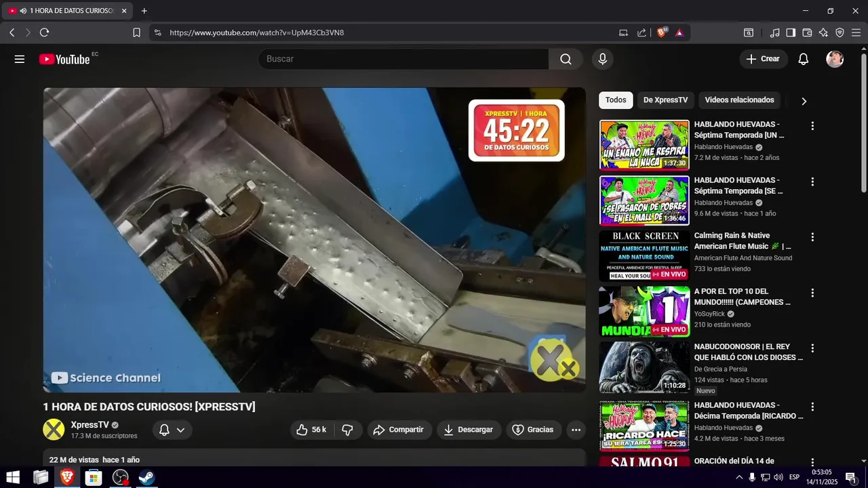Open options for SE PASARON DE POBRES video

click(812, 182)
